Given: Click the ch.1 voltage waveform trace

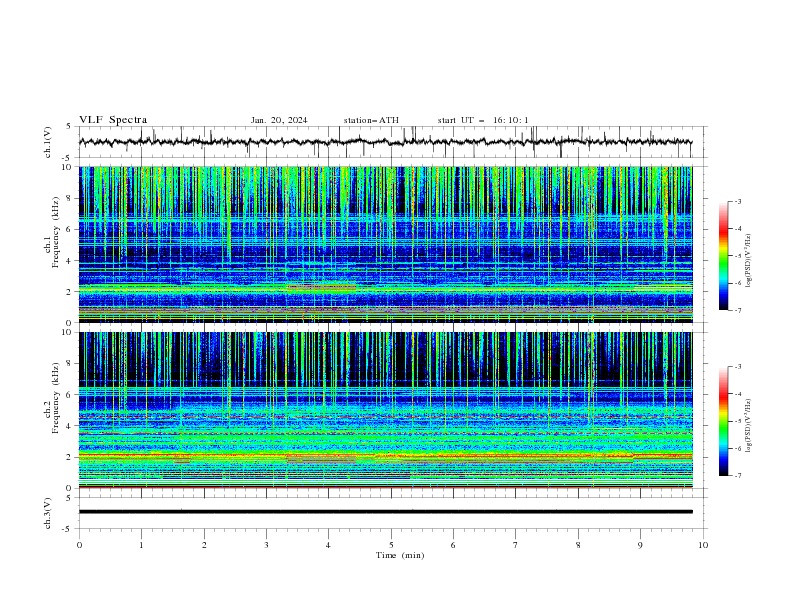Looking at the screenshot, I should (385, 142).
